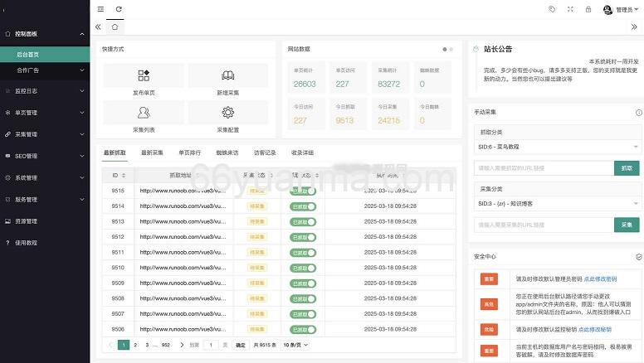Click the 使用教程 question mark icon
Image resolution: width=644 pixels, height=363 pixels.
click(7, 243)
